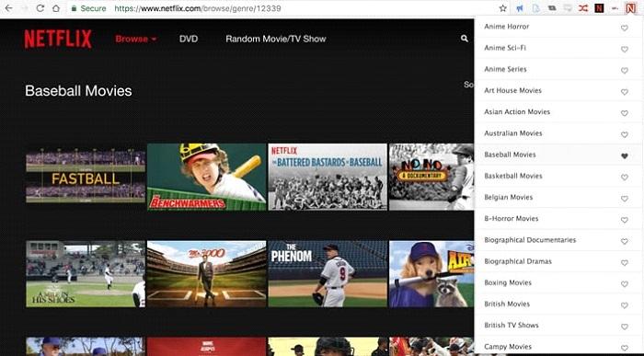This screenshot has height=356, width=644.
Task: Open Campy Movies category
Action: (x=508, y=347)
